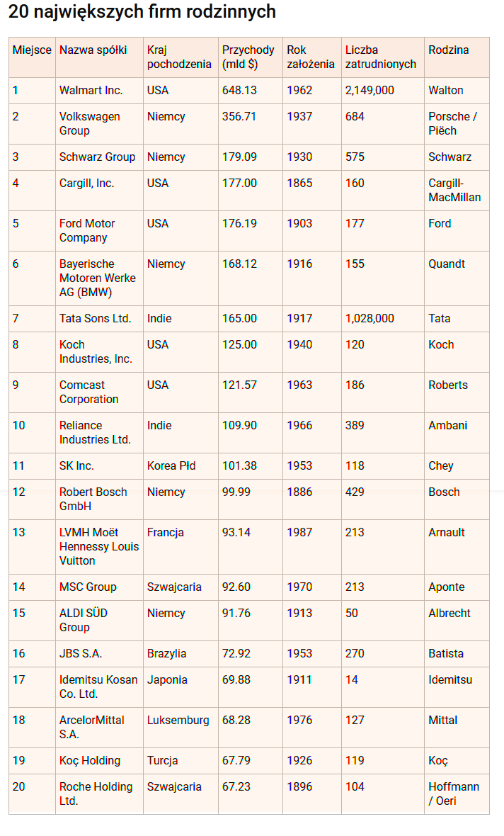Click the Tata Sons employee count 1,028,000

point(370,319)
